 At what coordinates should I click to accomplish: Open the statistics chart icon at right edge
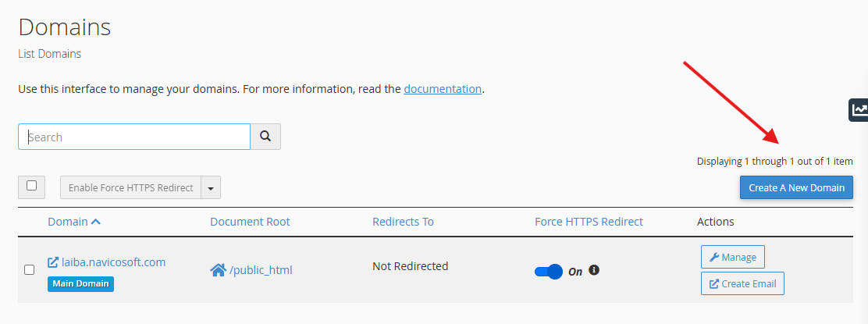point(859,110)
